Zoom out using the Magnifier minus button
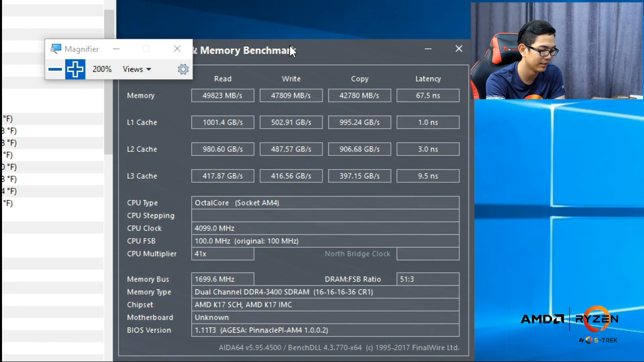Screen dimensions: 644x362 (55, 69)
